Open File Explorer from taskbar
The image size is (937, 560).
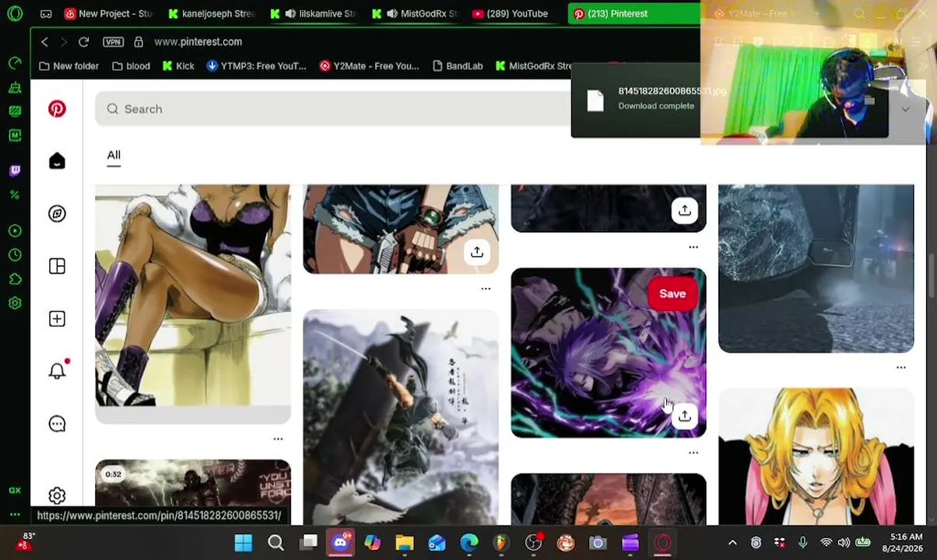[x=405, y=543]
